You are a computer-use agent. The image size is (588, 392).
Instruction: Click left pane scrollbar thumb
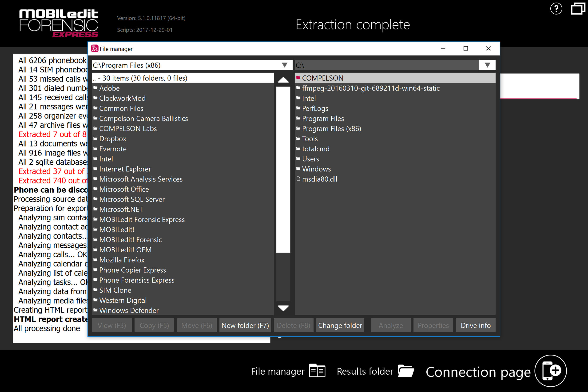(283, 170)
